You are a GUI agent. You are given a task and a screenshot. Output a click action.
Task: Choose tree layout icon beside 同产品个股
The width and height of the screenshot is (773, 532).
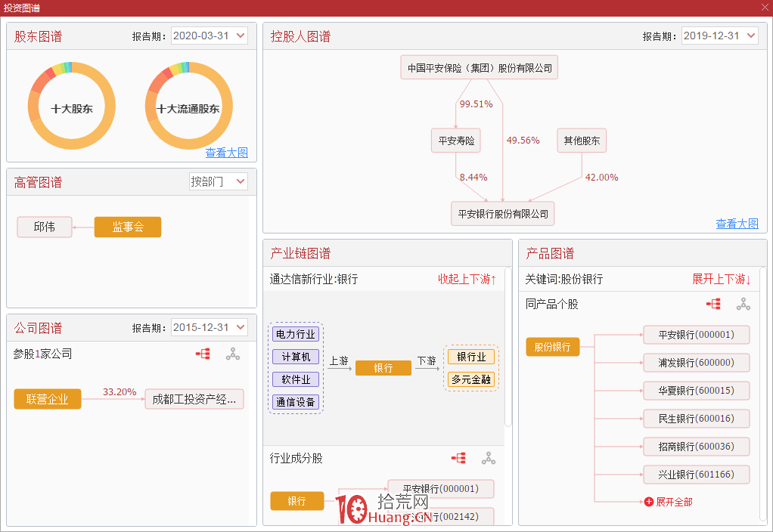click(x=713, y=304)
